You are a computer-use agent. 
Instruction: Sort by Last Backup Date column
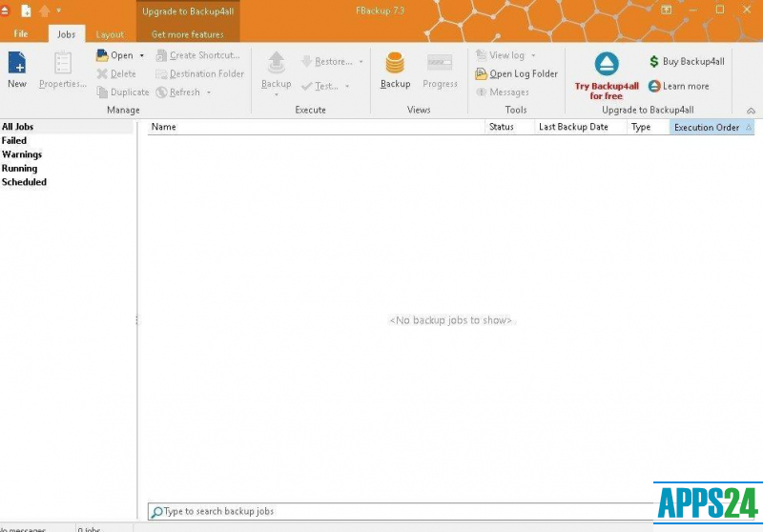point(581,127)
